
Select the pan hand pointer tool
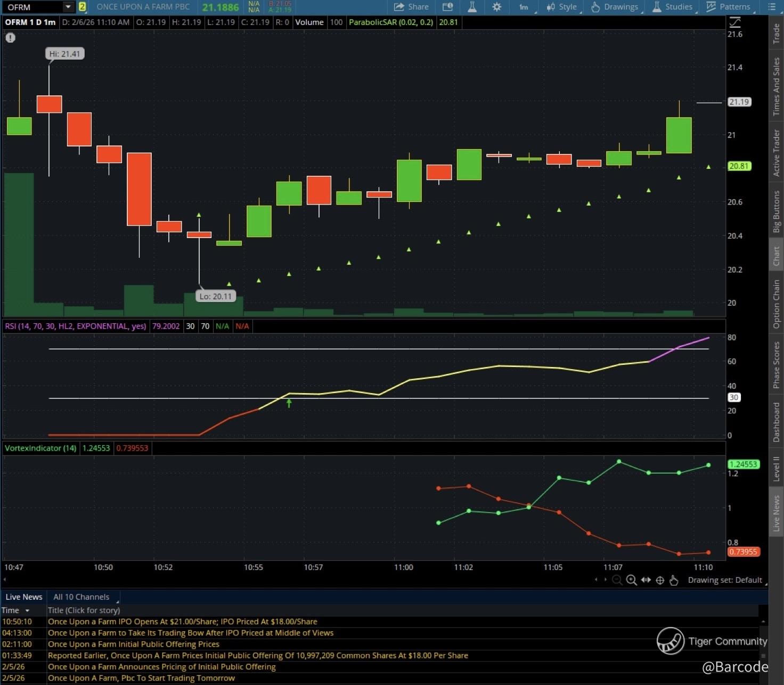(674, 580)
